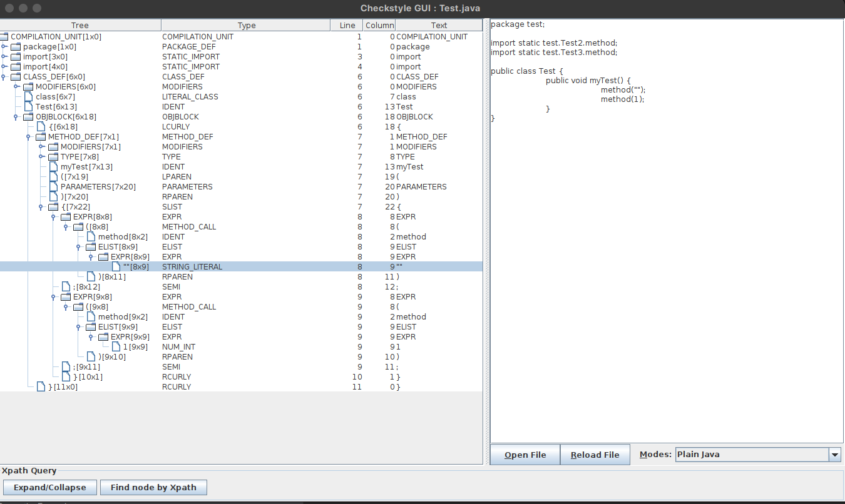The height and width of the screenshot is (504, 845).
Task: Click Find node by Xpath
Action: pos(153,487)
